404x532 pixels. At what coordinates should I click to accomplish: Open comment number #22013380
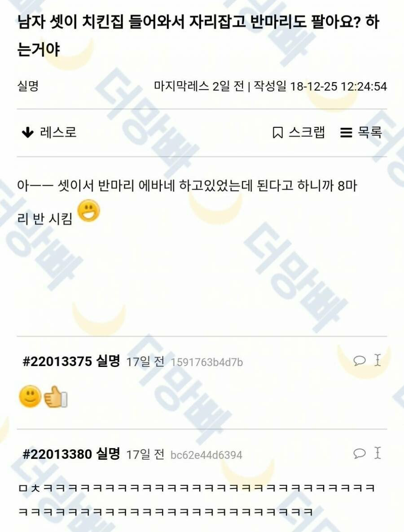pyautogui.click(x=57, y=454)
